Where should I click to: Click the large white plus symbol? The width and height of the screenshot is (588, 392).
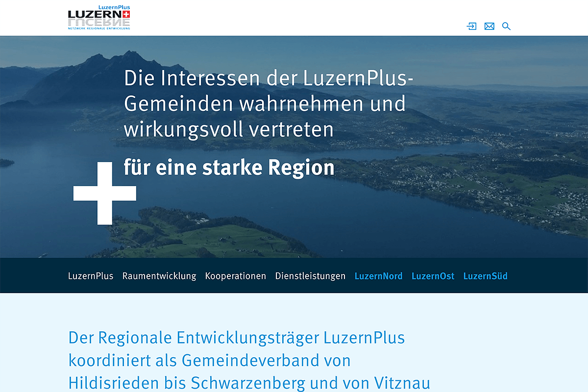(x=104, y=194)
